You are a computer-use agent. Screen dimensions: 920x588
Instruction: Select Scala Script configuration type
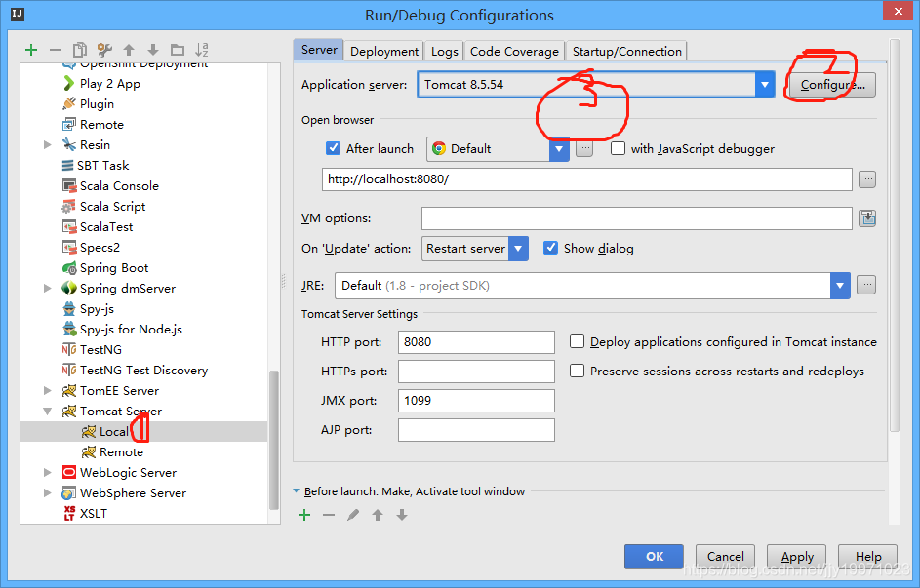pos(112,207)
